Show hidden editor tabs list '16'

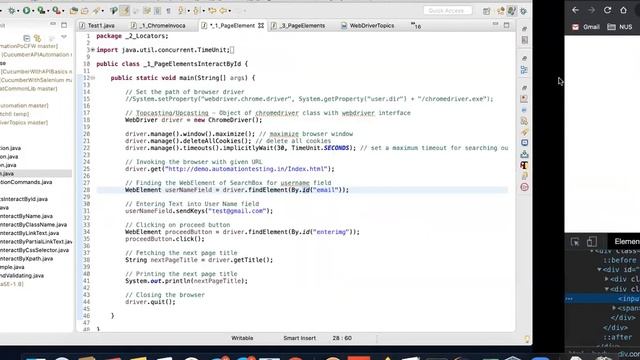tap(416, 26)
